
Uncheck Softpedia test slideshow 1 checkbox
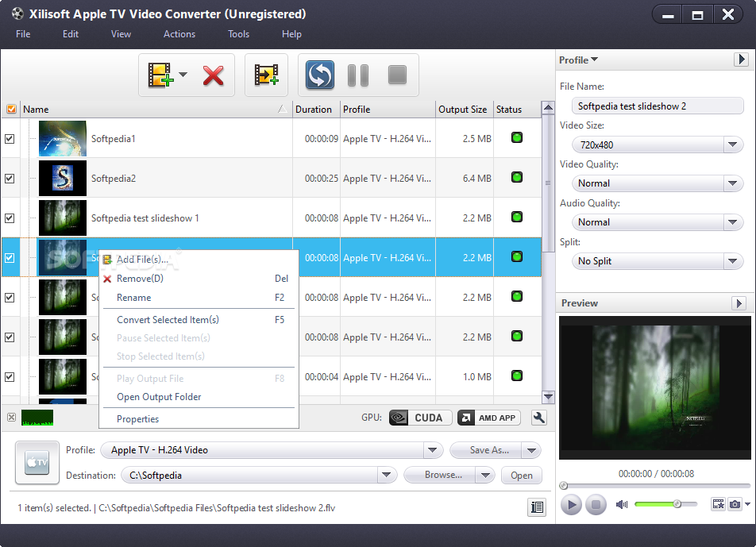pos(10,218)
